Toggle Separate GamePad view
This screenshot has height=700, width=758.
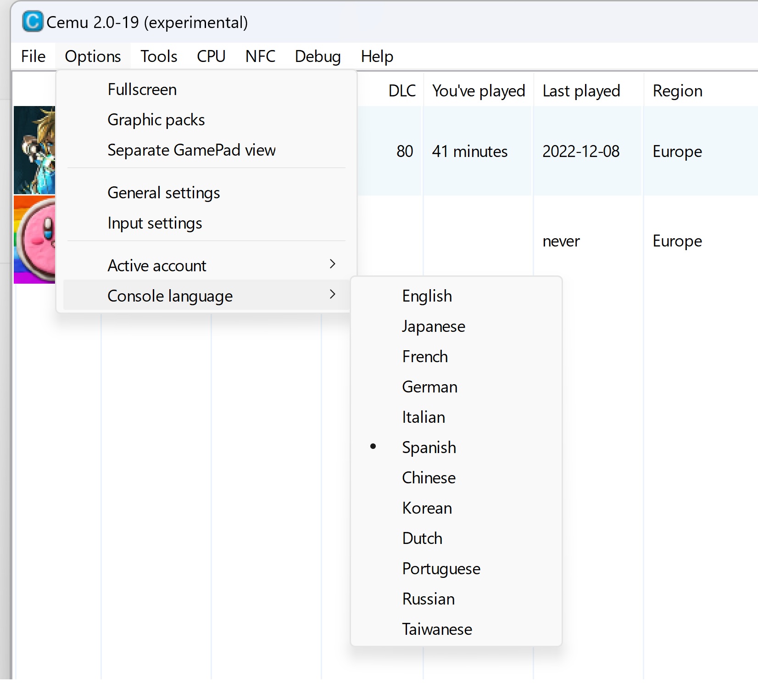pyautogui.click(x=206, y=150)
